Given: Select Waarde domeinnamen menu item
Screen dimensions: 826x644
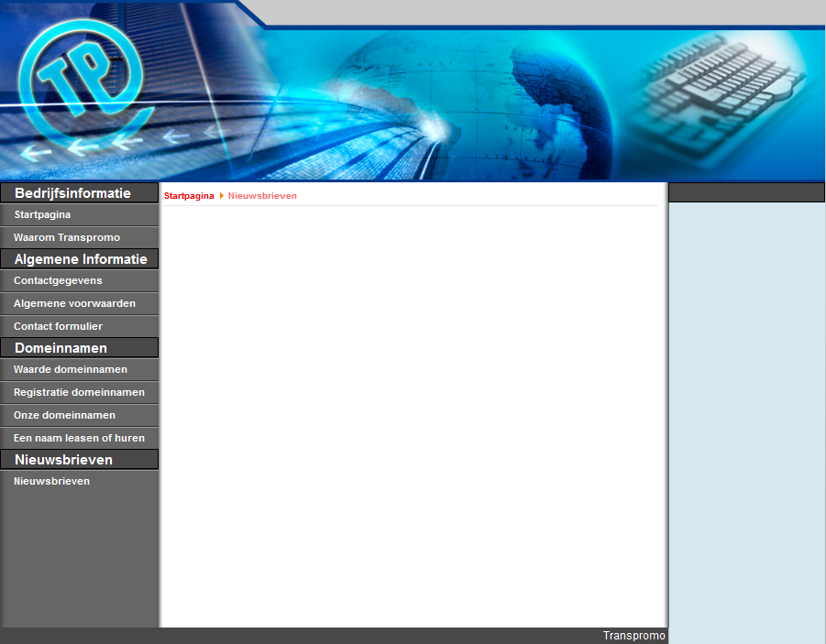Looking at the screenshot, I should point(79,370).
